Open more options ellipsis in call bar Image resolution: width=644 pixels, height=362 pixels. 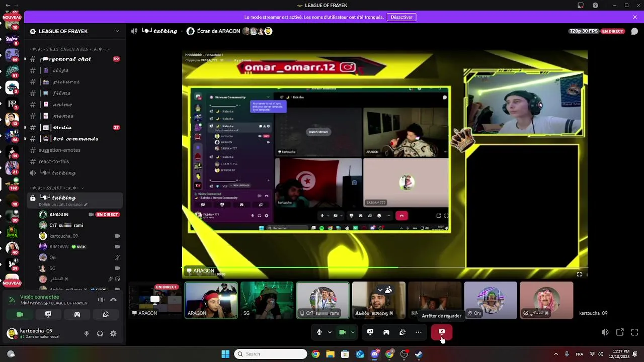[419, 332]
